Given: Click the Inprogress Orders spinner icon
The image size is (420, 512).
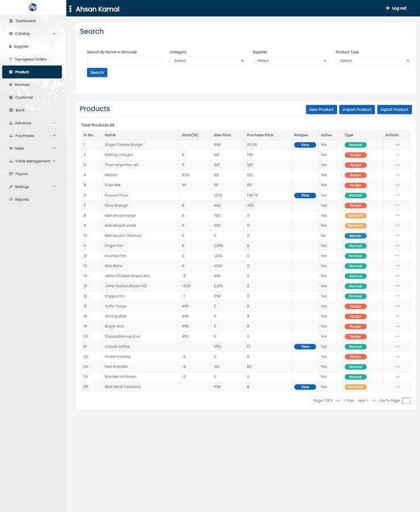Looking at the screenshot, I should (x=11, y=59).
